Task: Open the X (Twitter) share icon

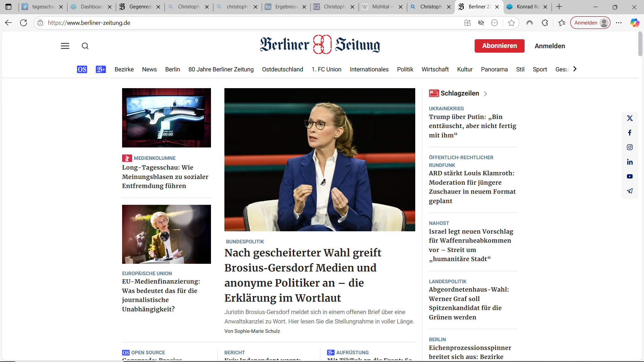Action: coord(630,118)
